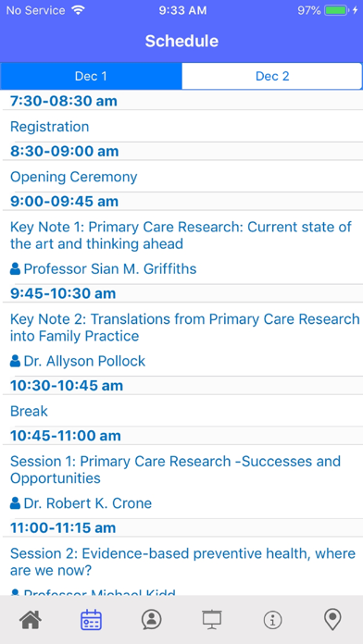
Task: Open the Home icon in bottom bar
Action: pos(31,619)
